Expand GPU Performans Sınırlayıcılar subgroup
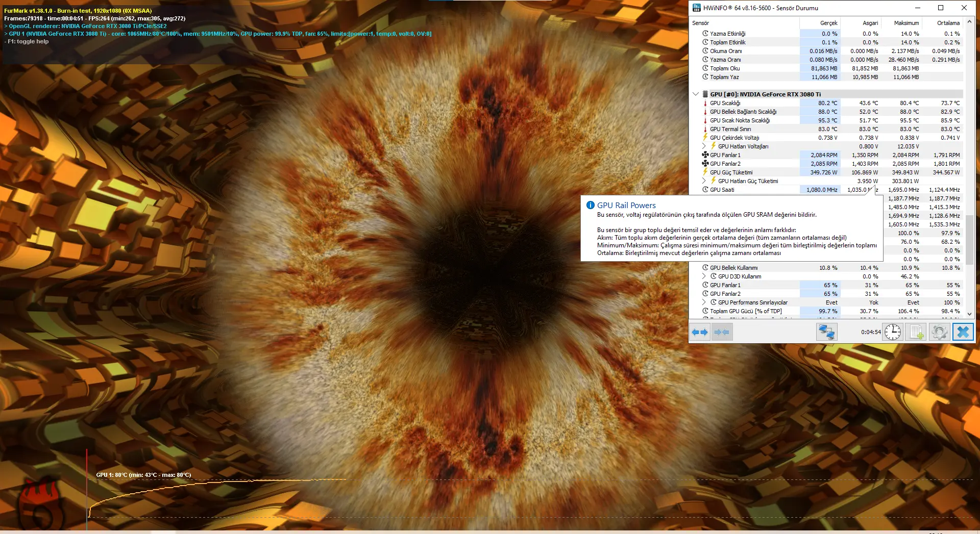 coord(704,302)
